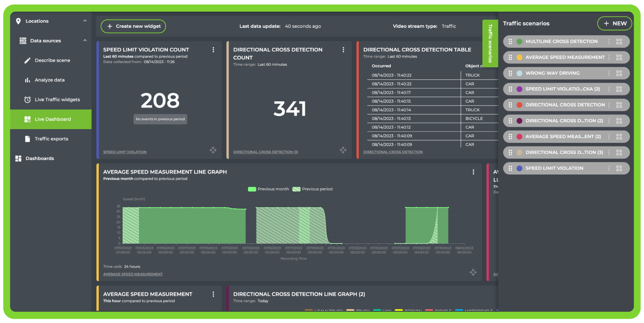Image resolution: width=644 pixels, height=323 pixels.
Task: Click the Data sources server icon
Action: tap(23, 41)
